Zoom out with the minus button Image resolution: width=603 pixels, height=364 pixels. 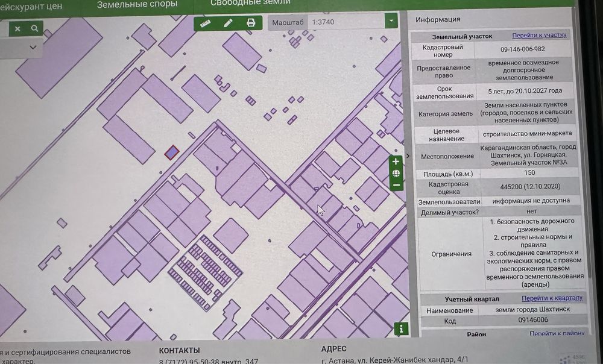click(397, 185)
